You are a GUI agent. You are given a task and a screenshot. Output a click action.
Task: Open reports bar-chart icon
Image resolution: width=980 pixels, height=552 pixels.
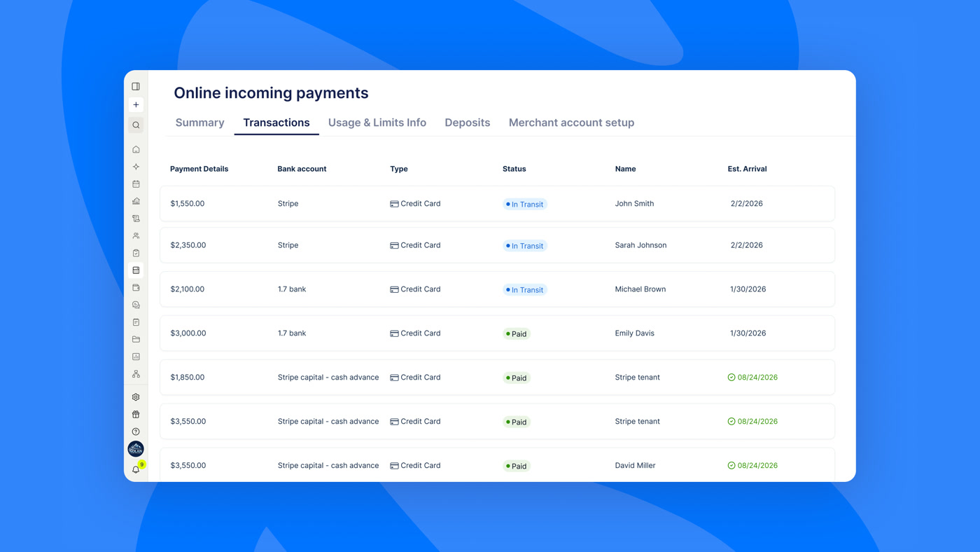(x=136, y=357)
